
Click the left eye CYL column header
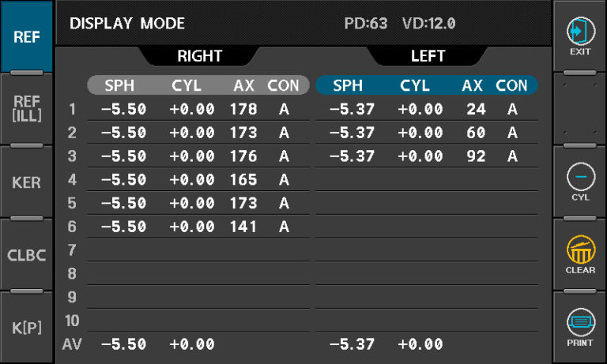(415, 85)
